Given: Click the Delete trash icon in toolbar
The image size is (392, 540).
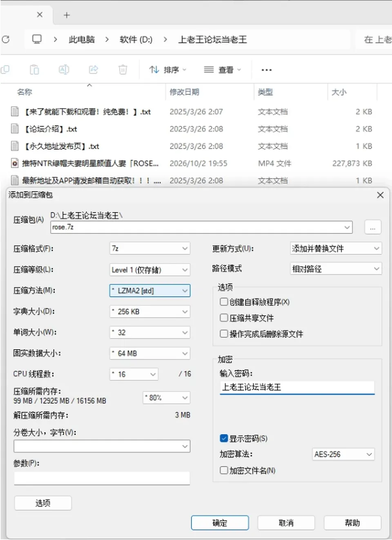Looking at the screenshot, I should point(122,70).
